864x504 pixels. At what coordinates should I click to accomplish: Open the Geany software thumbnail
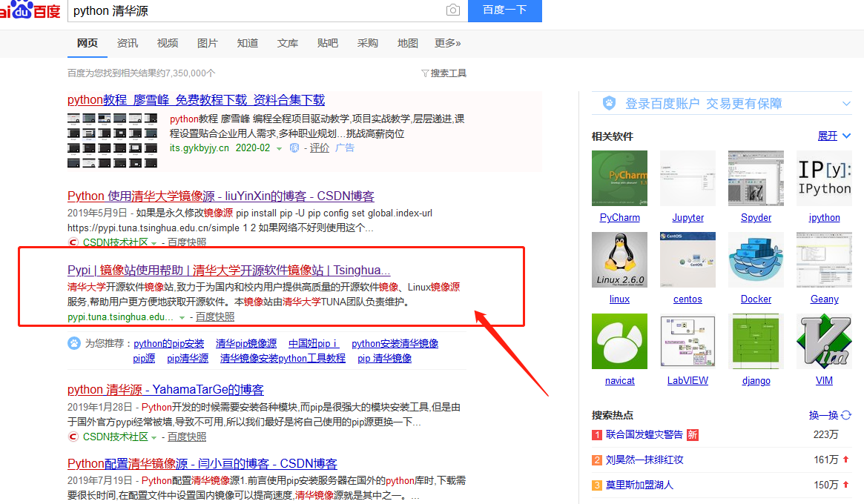[x=825, y=259]
